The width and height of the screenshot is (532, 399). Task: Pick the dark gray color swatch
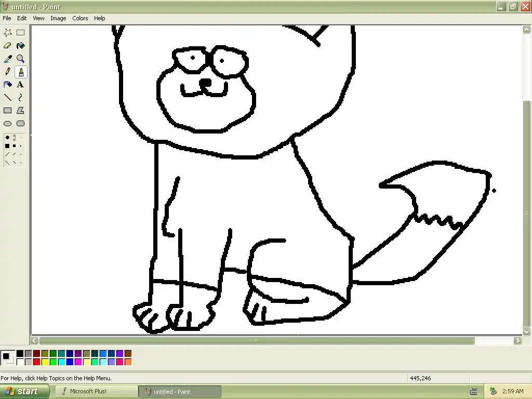pyautogui.click(x=28, y=354)
